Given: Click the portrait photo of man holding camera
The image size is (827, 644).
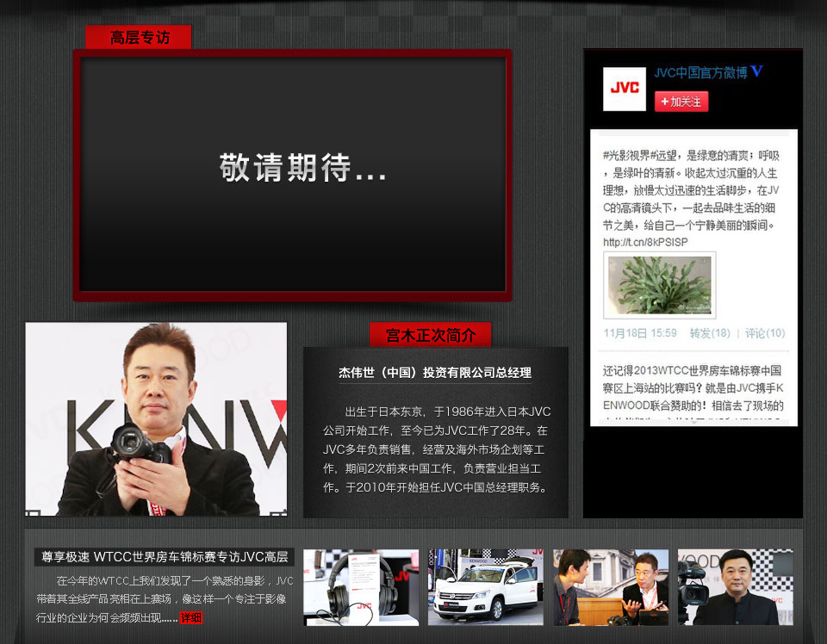Looking at the screenshot, I should coord(156,419).
